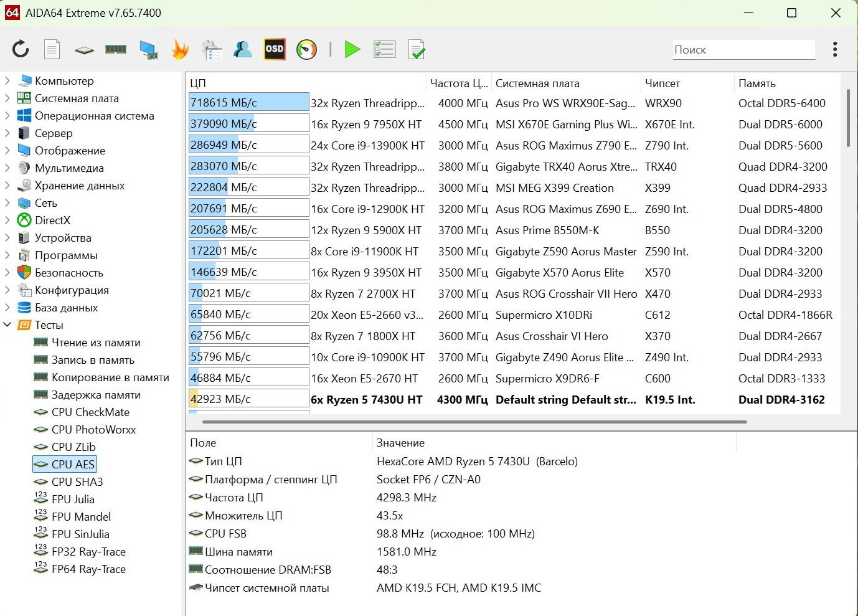Expand the Системная плата tree node

pos(7,98)
